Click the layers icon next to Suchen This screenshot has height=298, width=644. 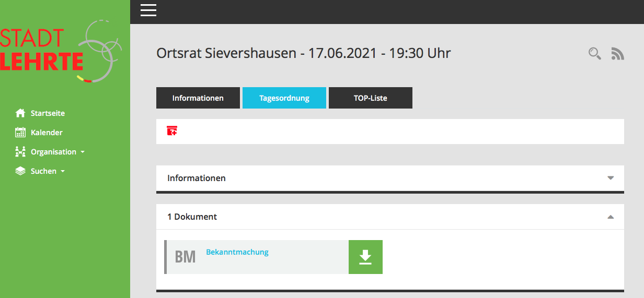(20, 171)
